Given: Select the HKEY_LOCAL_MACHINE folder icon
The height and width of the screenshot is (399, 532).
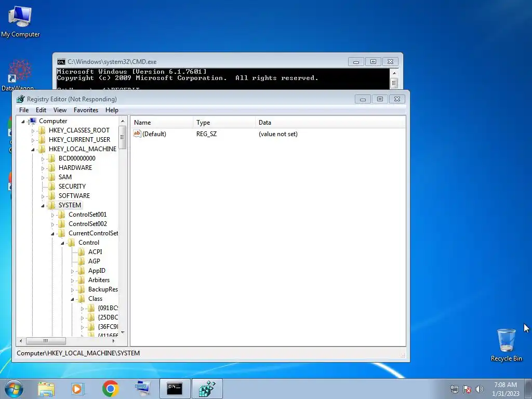Looking at the screenshot, I should (42, 149).
